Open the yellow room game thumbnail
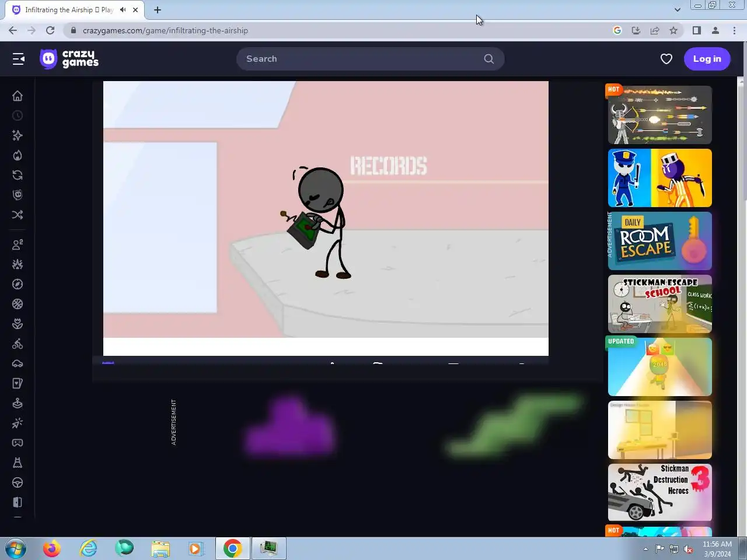The height and width of the screenshot is (560, 747). pyautogui.click(x=659, y=430)
